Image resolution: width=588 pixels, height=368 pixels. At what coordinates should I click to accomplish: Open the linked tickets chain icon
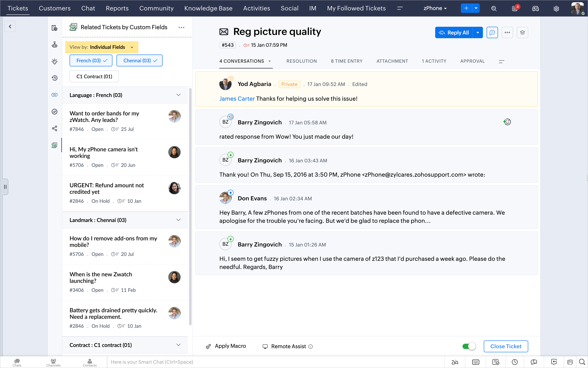(54, 95)
